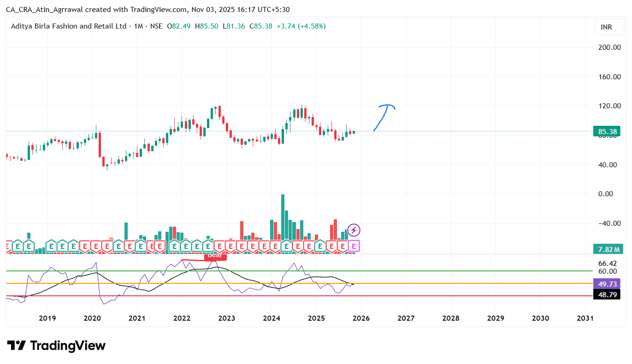Click the 2019 label on time axis
Viewport: 632px width, 364px height.
pyautogui.click(x=47, y=318)
